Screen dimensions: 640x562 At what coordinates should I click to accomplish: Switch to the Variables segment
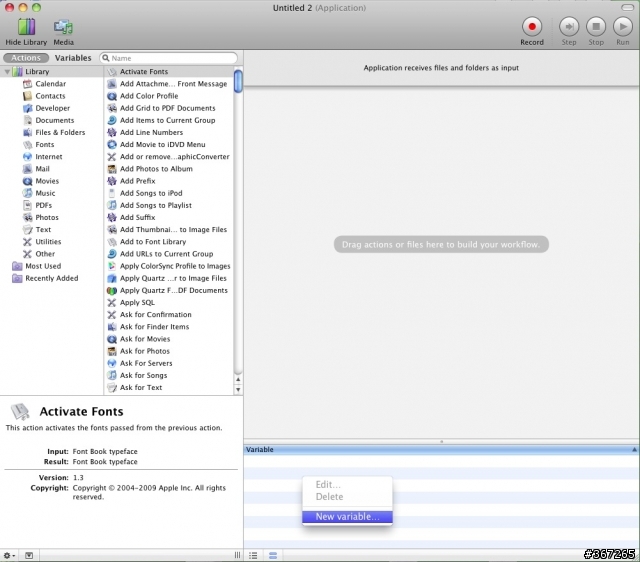coord(73,58)
